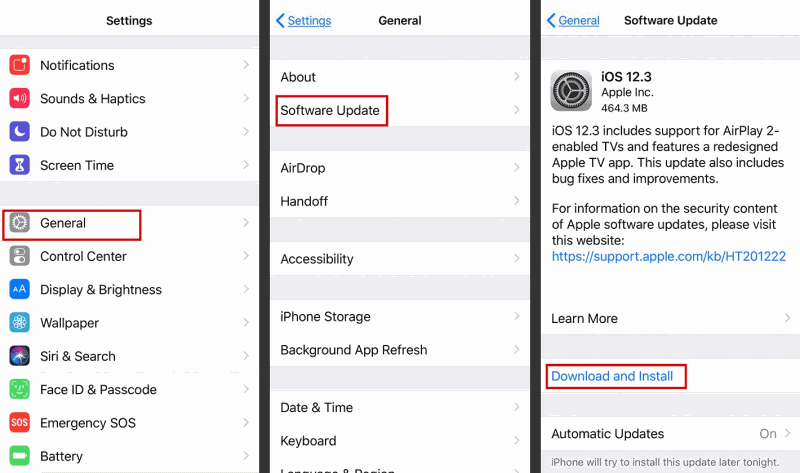Screen dimensions: 800x473
Task: Tap the iOS 12.3 update gear icon
Action: [x=571, y=91]
